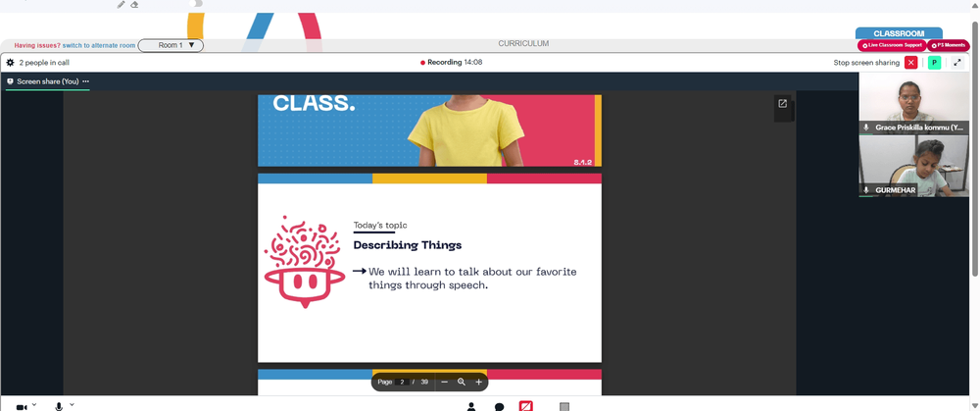Screen dimensions: 980x411
Task: Click the gray icon in bottom bar
Action: point(564,407)
